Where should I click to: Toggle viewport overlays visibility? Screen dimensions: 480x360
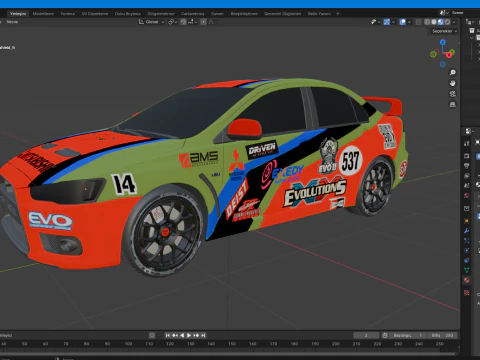[403, 22]
